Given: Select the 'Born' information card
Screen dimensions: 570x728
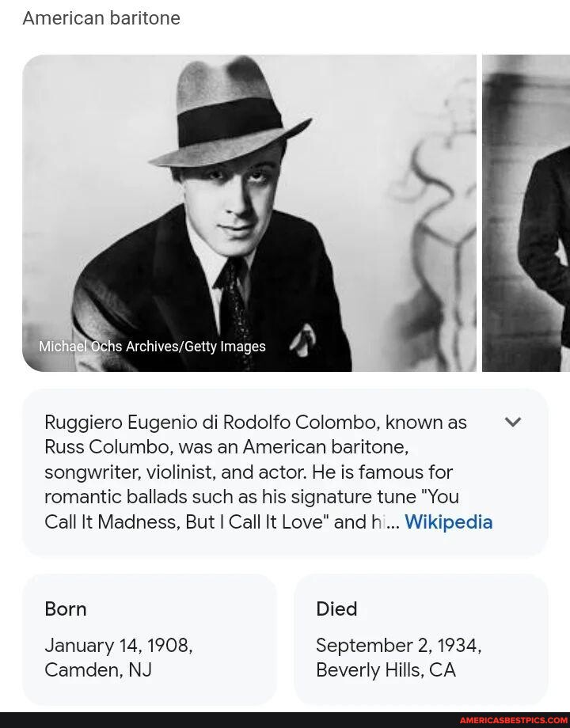Looking at the screenshot, I should [149, 639].
